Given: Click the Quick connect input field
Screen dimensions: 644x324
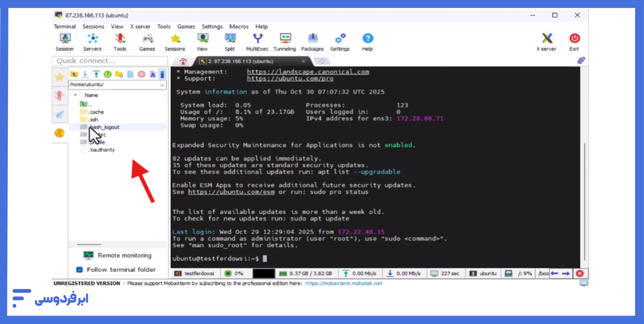Looking at the screenshot, I should (x=110, y=61).
